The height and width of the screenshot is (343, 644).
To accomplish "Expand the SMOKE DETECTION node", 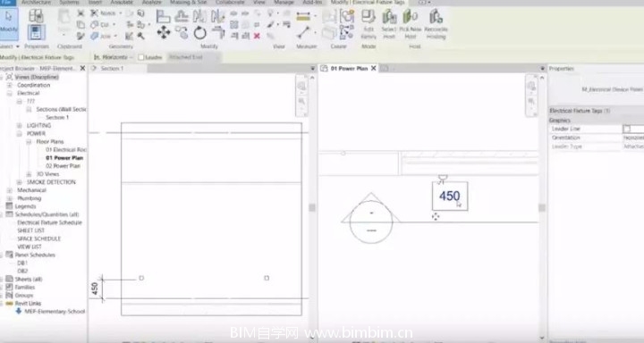I will tap(20, 182).
